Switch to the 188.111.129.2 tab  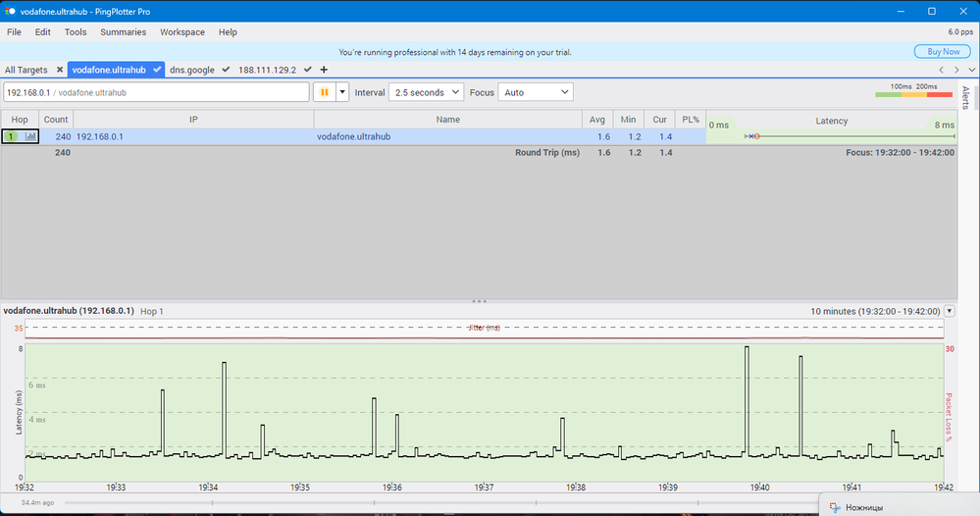point(267,70)
